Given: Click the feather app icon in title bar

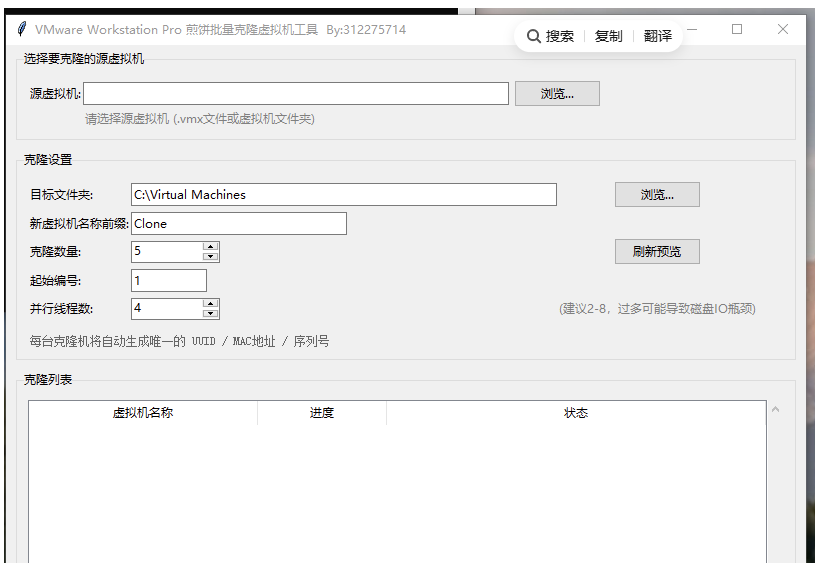Looking at the screenshot, I should click(22, 30).
